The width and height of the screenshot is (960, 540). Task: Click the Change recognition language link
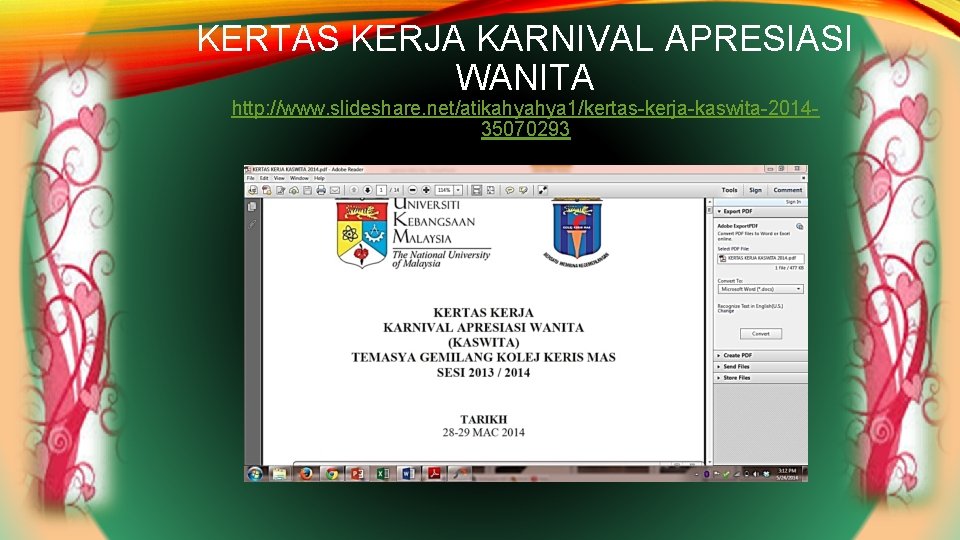point(726,311)
